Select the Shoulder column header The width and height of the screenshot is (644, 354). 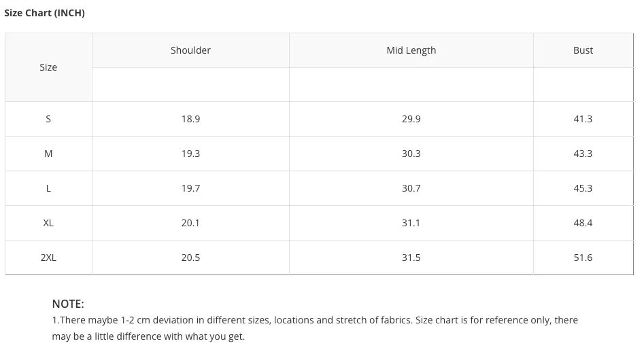point(190,50)
